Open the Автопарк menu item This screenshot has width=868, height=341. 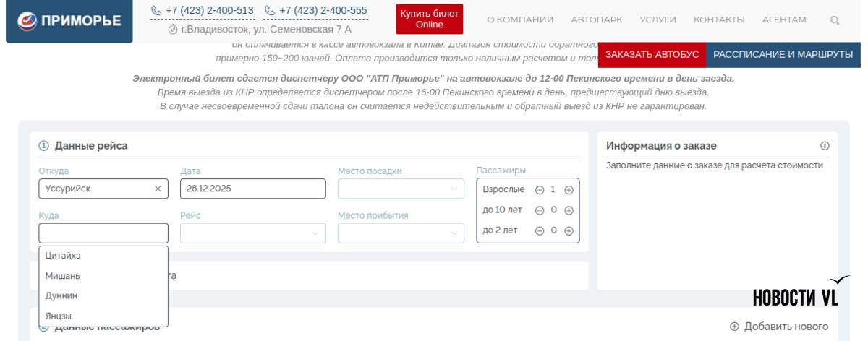click(596, 20)
